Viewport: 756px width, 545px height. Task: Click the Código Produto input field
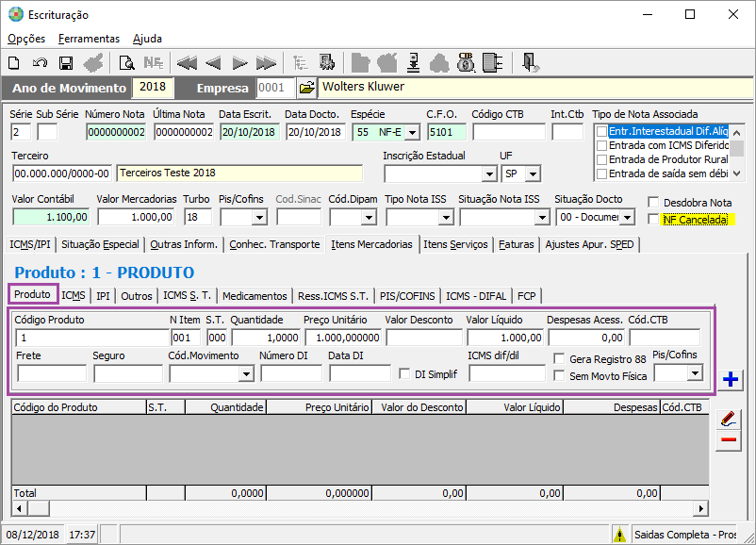pyautogui.click(x=92, y=338)
